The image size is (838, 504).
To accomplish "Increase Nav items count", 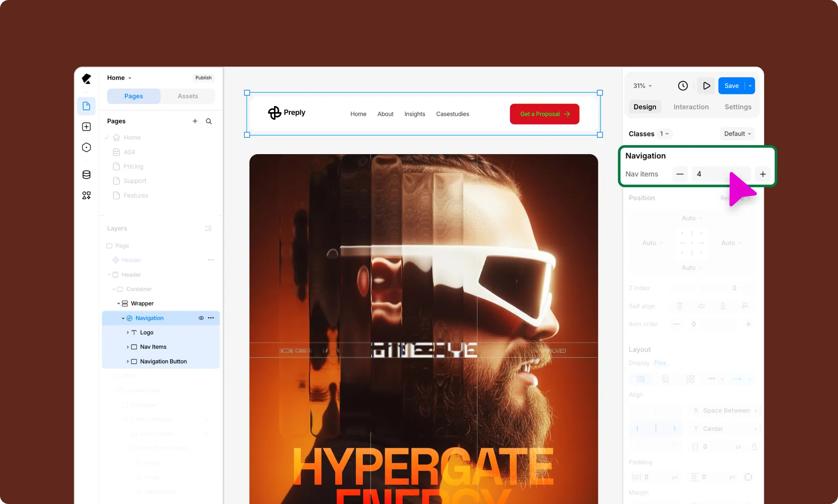I will pos(763,174).
